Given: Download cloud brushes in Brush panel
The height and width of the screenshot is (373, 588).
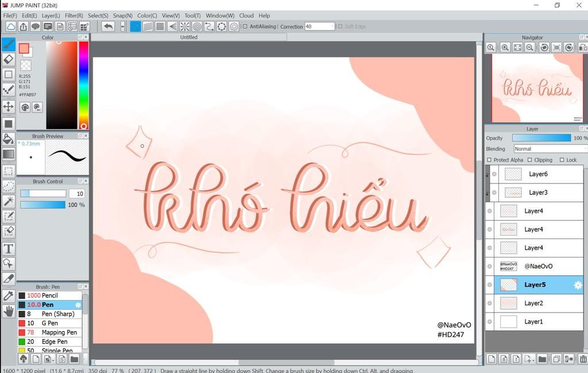Looking at the screenshot, I should pyautogui.click(x=23, y=359).
